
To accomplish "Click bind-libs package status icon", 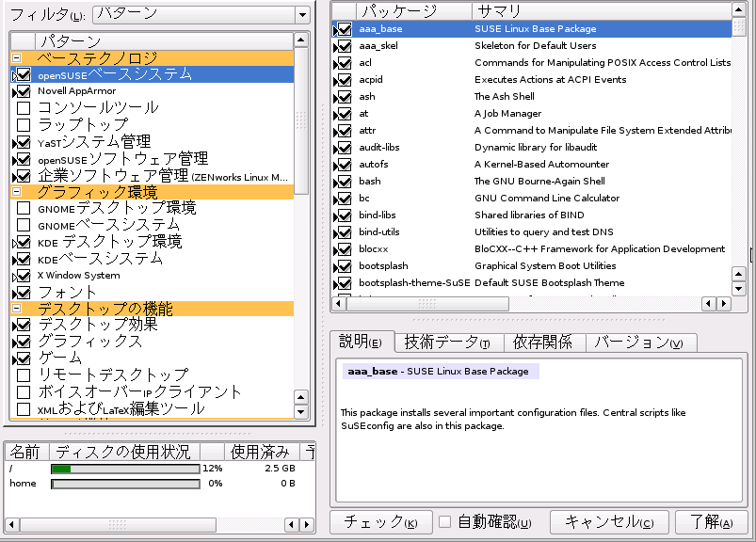I will pyautogui.click(x=343, y=215).
